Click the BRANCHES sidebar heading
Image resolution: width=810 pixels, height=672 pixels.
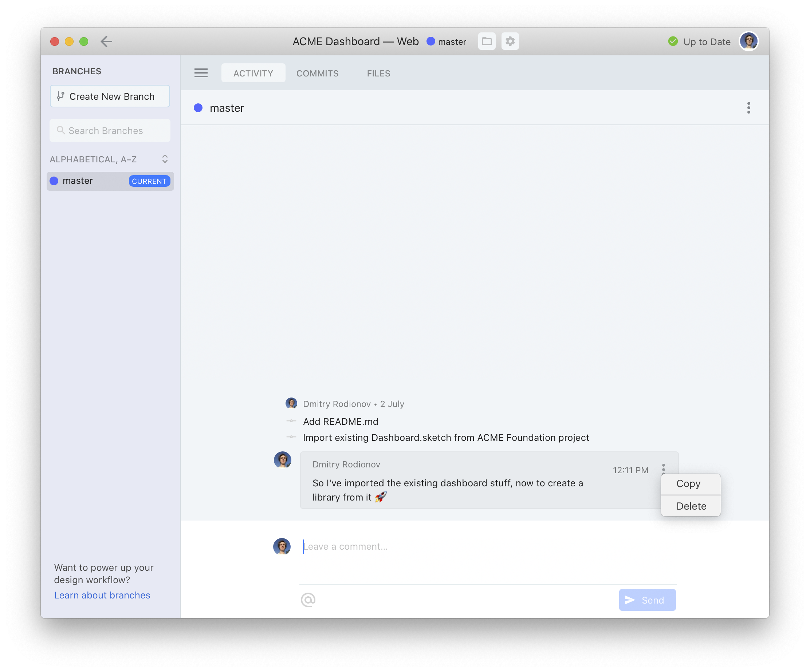tap(77, 71)
